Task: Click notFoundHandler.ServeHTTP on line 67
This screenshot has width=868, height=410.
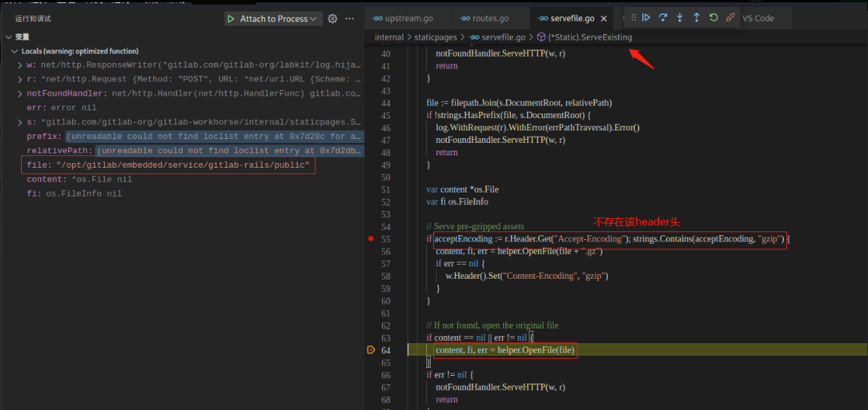Action: [501, 387]
